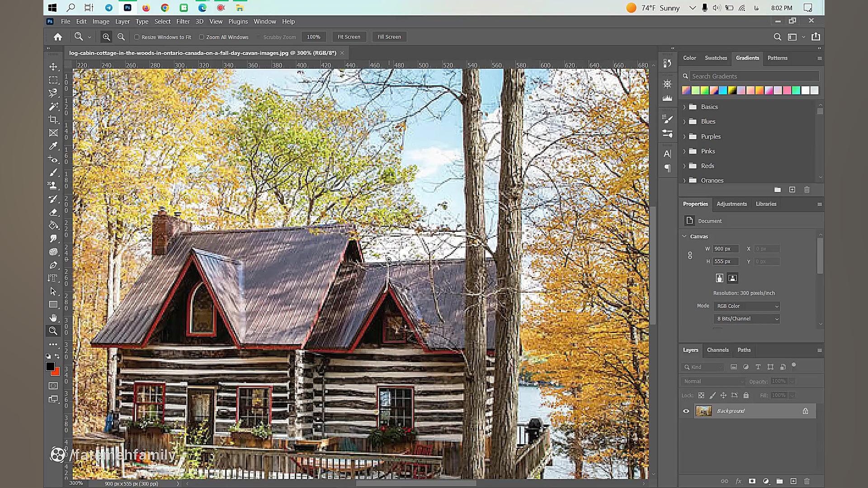Select the Eyedropper tool
The image size is (868, 488).
53,146
